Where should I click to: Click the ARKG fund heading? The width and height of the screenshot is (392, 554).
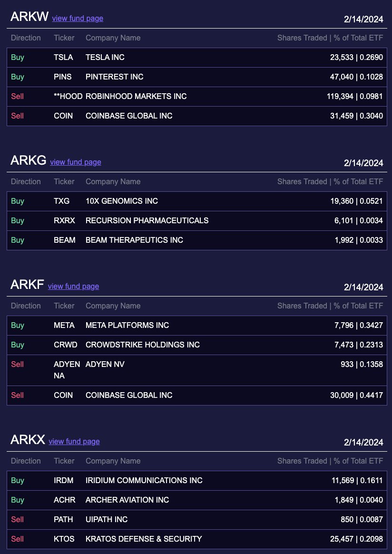28,160
